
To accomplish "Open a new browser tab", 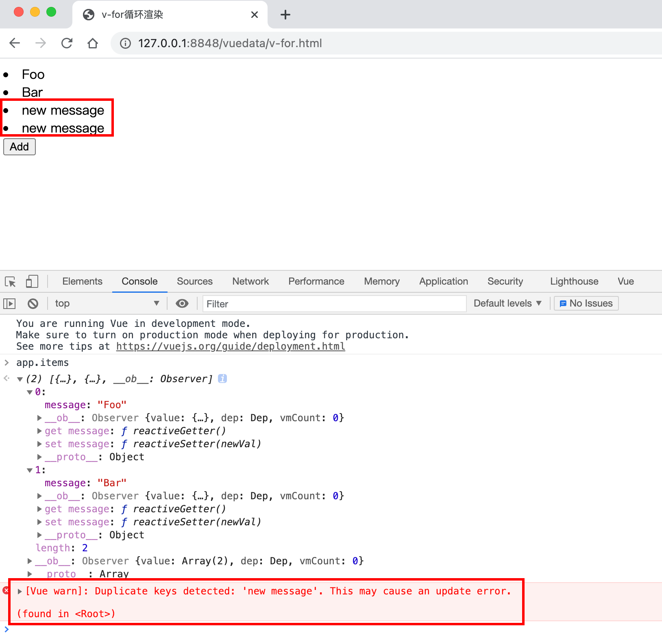I will click(285, 15).
